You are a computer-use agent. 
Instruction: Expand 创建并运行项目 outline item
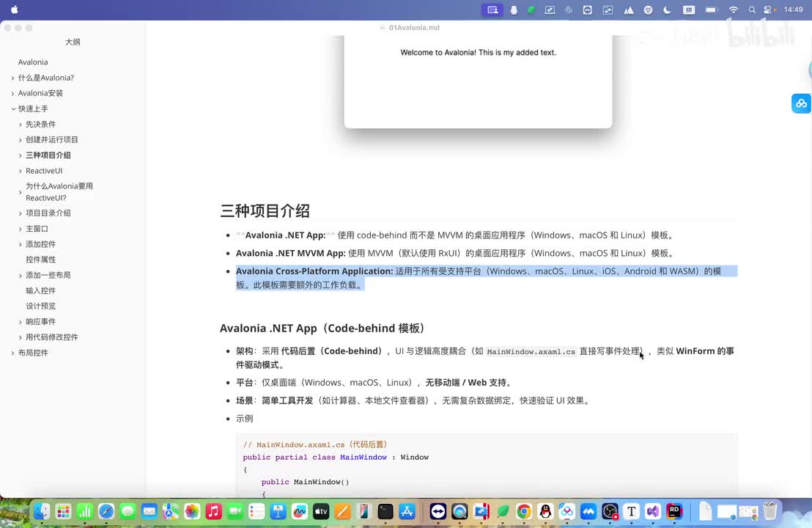click(x=21, y=140)
